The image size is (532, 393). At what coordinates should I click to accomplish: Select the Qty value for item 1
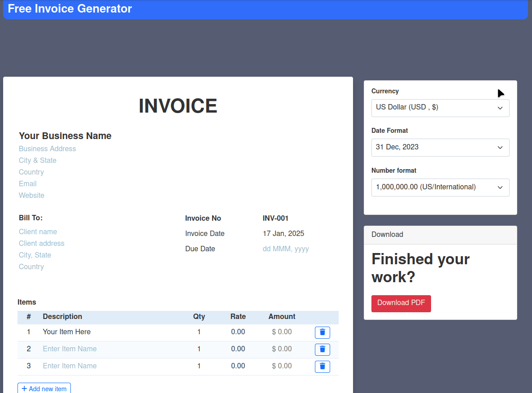click(x=199, y=332)
